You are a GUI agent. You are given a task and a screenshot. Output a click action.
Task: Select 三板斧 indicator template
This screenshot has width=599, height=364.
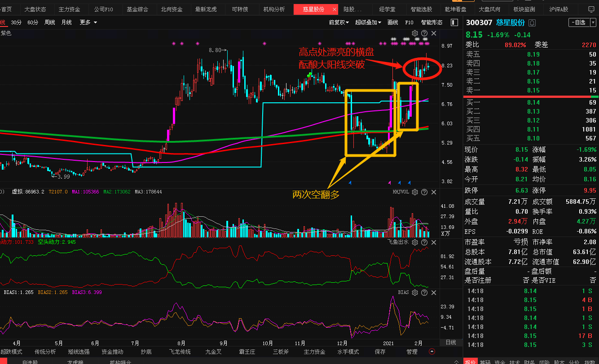coord(281,352)
